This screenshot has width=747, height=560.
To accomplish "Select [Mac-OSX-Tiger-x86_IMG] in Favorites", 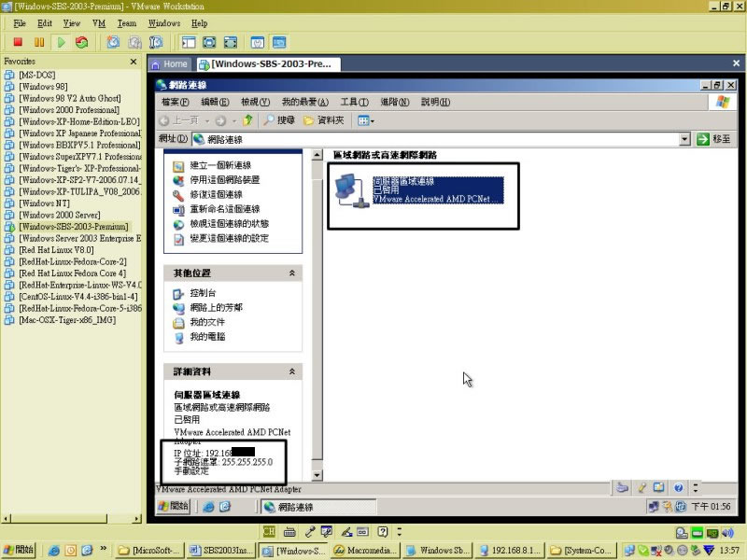I will tap(67, 319).
